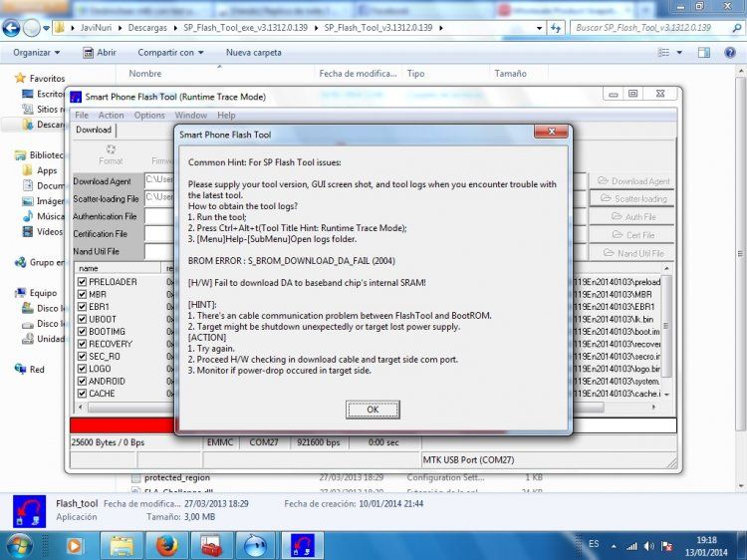Open the Compartir con dropdown
Screen dimensions: 747x560
pyautogui.click(x=170, y=53)
